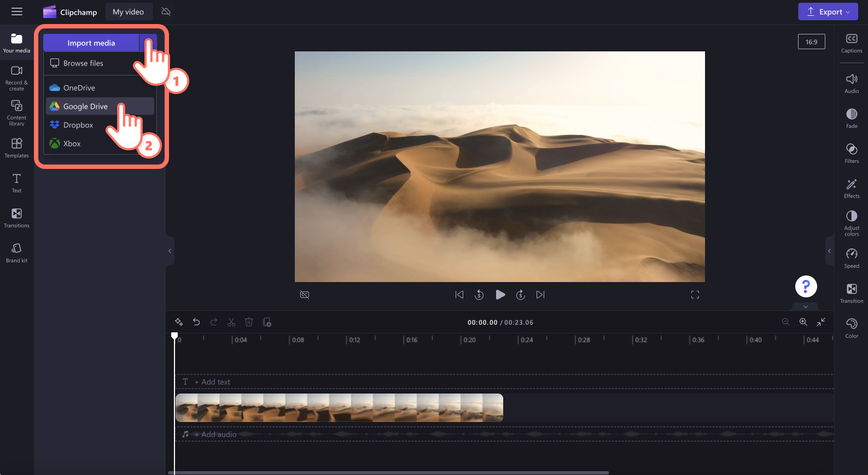This screenshot has width=868, height=475.
Task: Undo the last action
Action: click(196, 322)
